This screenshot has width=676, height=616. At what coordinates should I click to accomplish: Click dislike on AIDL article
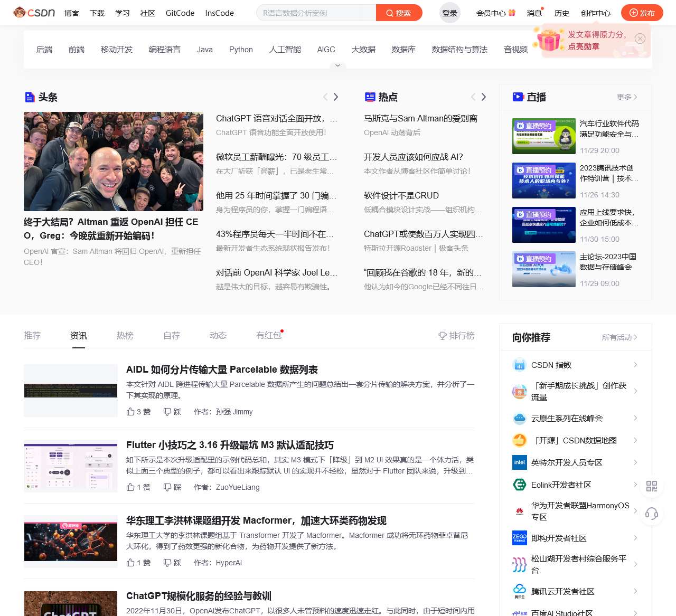pyautogui.click(x=167, y=412)
